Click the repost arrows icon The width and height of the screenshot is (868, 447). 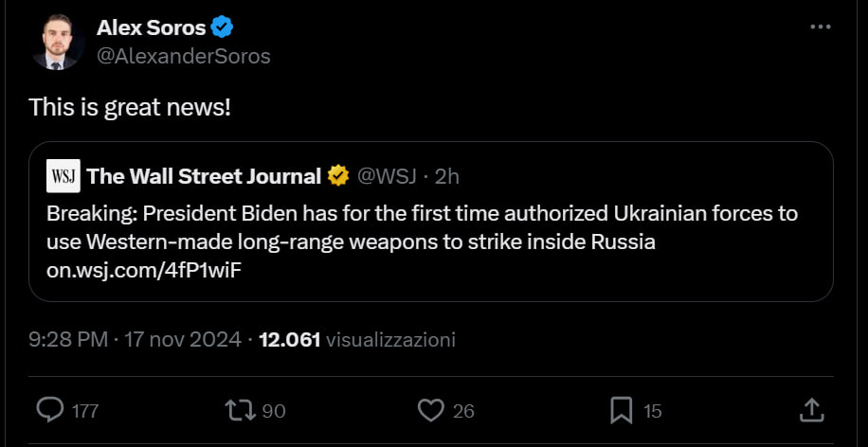point(240,410)
